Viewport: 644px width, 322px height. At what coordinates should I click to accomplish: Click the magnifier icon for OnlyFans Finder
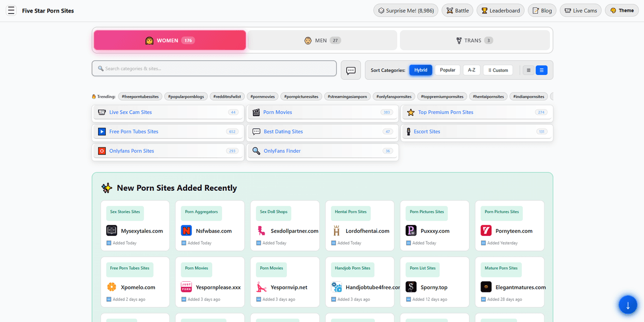point(256,150)
